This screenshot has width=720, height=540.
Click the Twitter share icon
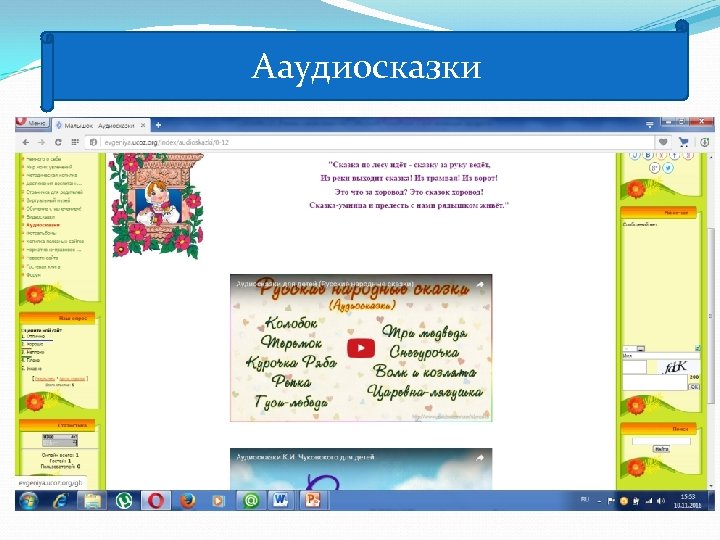(x=668, y=168)
